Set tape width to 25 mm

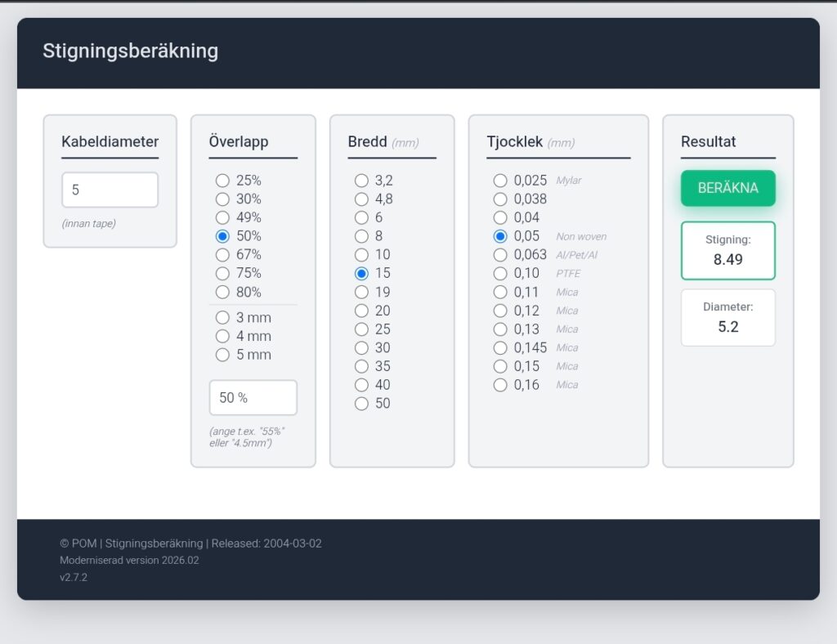coord(361,329)
